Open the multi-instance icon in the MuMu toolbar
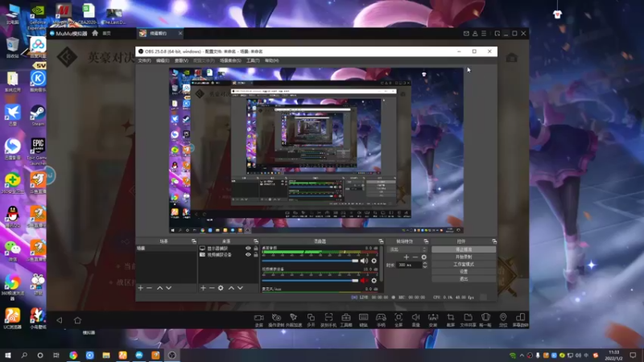Image resolution: width=644 pixels, height=362 pixels. tap(311, 318)
